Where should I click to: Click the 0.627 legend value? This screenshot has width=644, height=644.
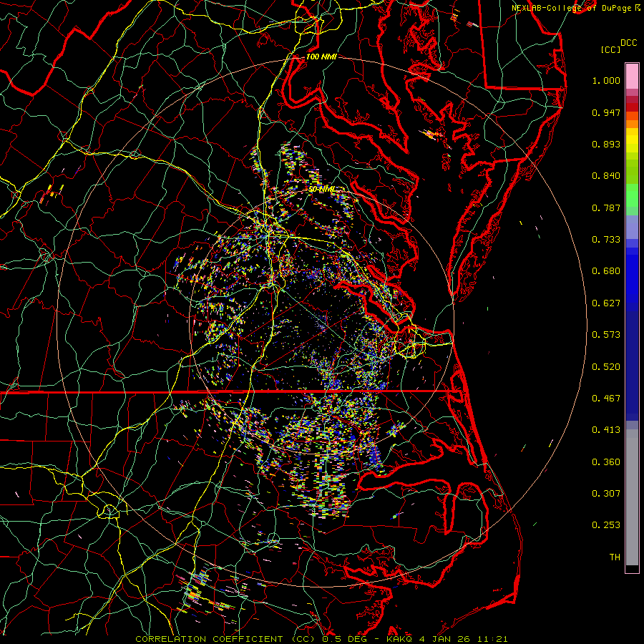(606, 303)
